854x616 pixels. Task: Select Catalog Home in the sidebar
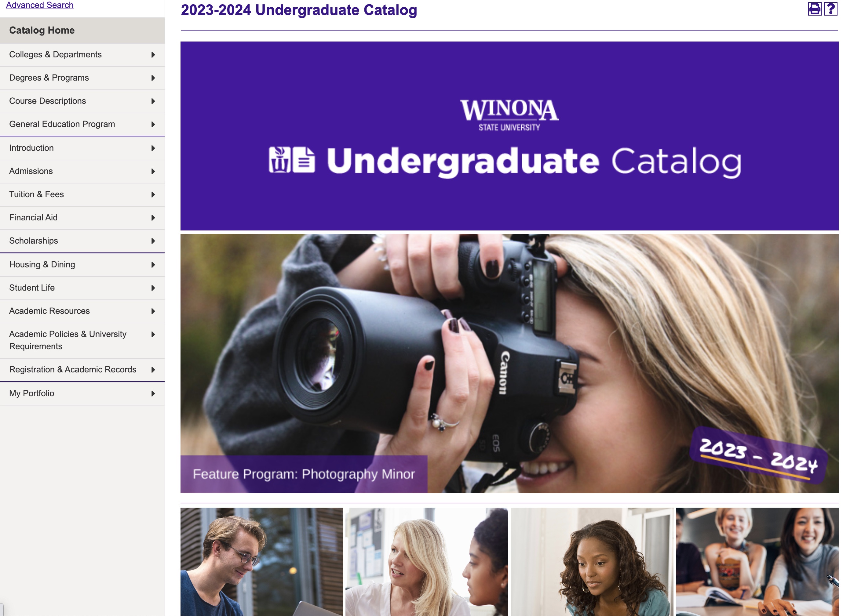pos(42,30)
